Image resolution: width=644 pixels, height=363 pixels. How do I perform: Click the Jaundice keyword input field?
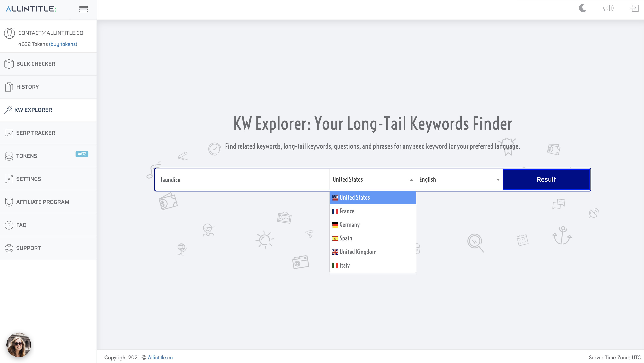[242, 180]
